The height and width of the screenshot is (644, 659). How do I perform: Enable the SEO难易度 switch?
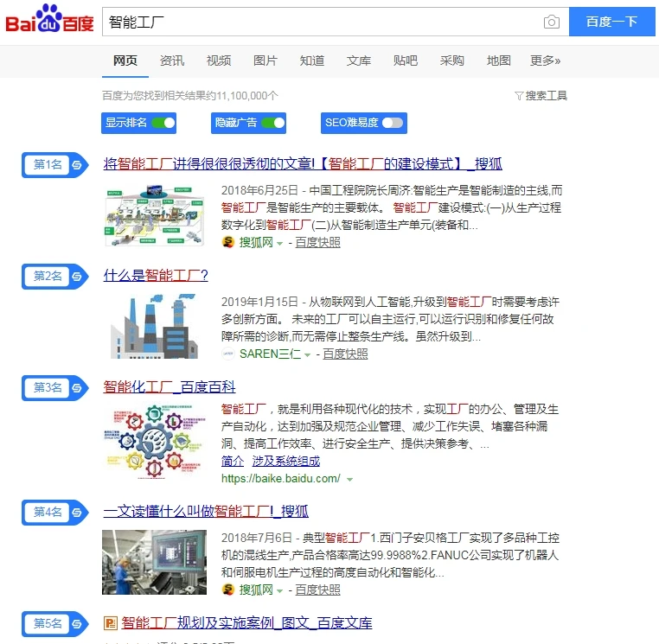(393, 123)
